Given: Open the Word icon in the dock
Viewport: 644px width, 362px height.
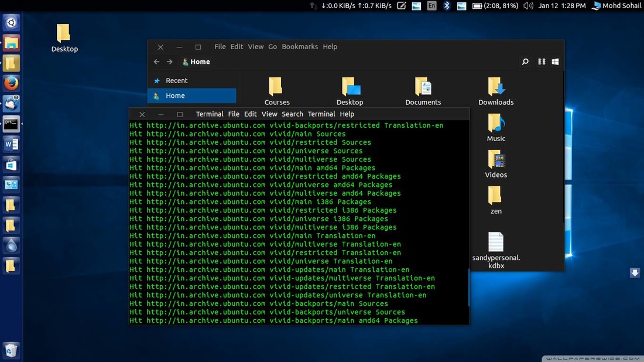Looking at the screenshot, I should coord(11,144).
